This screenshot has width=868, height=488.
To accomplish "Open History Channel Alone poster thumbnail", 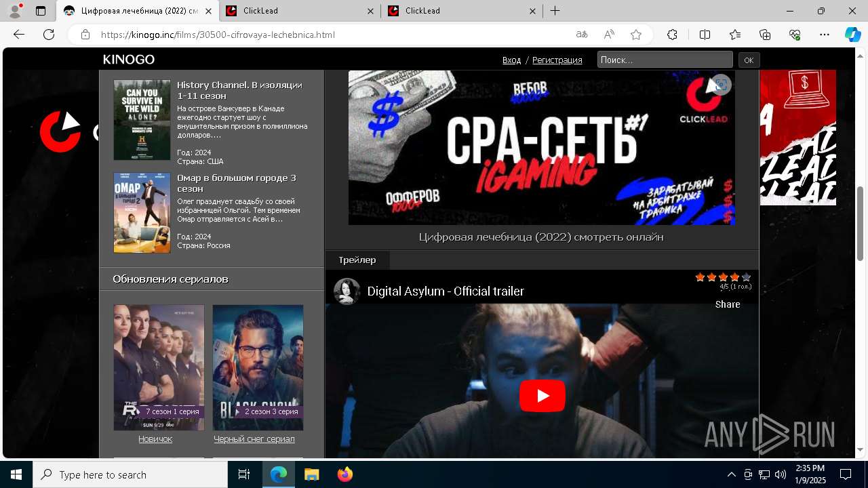I will tap(142, 120).
